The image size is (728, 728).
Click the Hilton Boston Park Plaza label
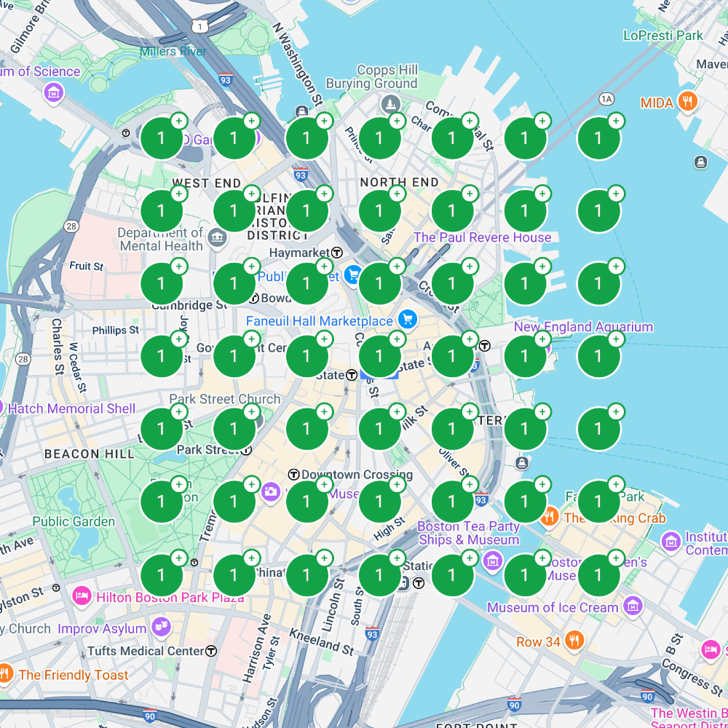pos(170,597)
